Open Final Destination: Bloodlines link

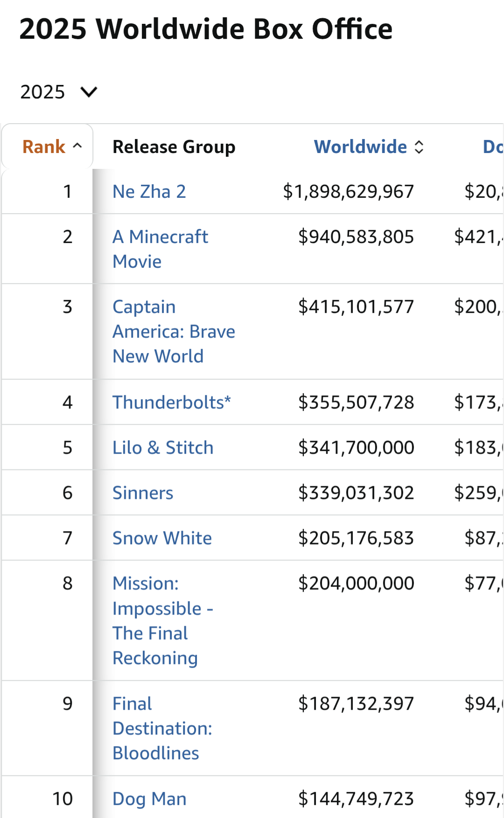[162, 728]
